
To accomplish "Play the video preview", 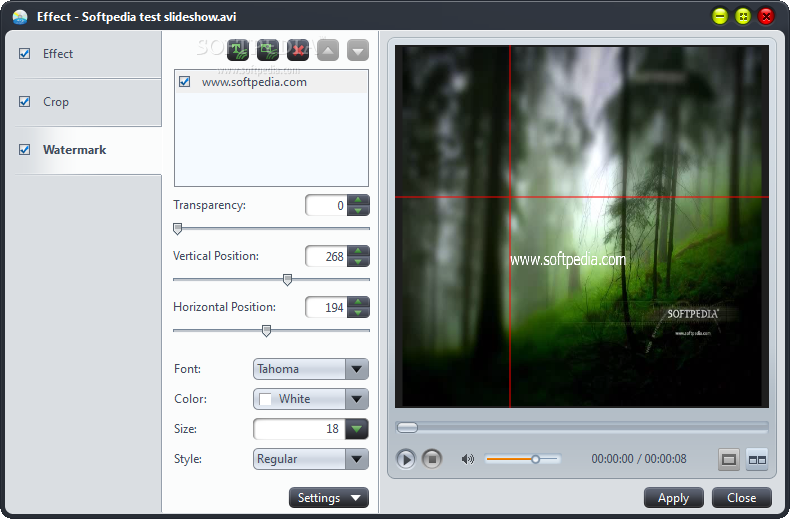I will point(406,459).
